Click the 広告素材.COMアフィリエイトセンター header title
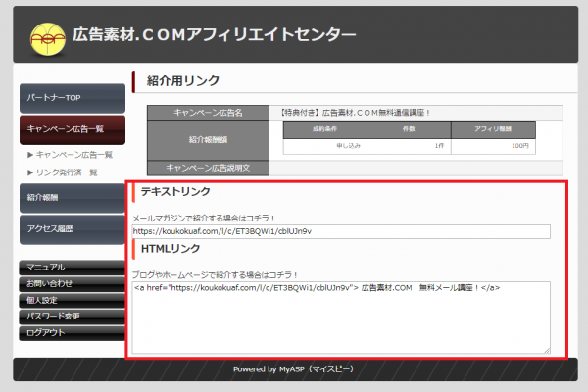588x392 pixels. pos(215,35)
